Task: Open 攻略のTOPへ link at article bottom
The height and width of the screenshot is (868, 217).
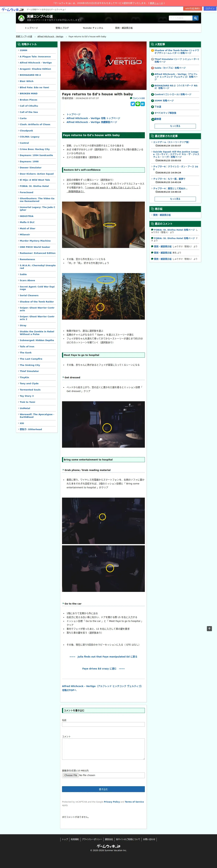Action: (x=102, y=688)
